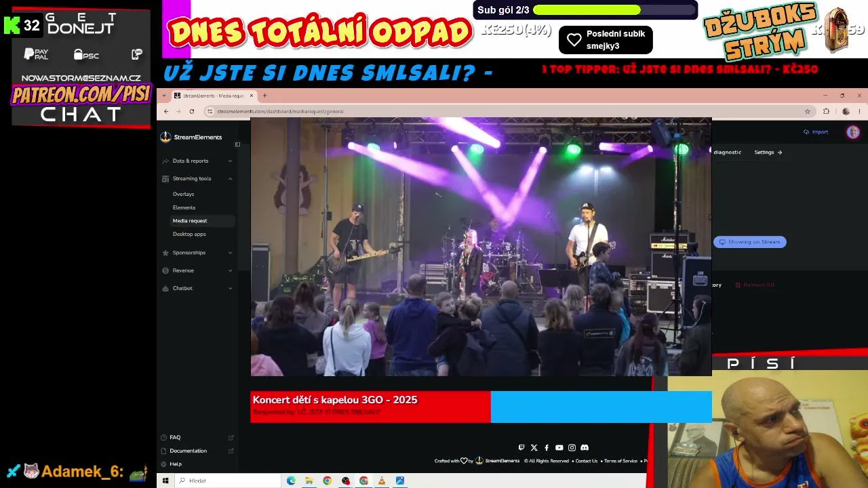The image size is (868, 488).
Task: Click the Revenue coin icon
Action: [x=165, y=270]
